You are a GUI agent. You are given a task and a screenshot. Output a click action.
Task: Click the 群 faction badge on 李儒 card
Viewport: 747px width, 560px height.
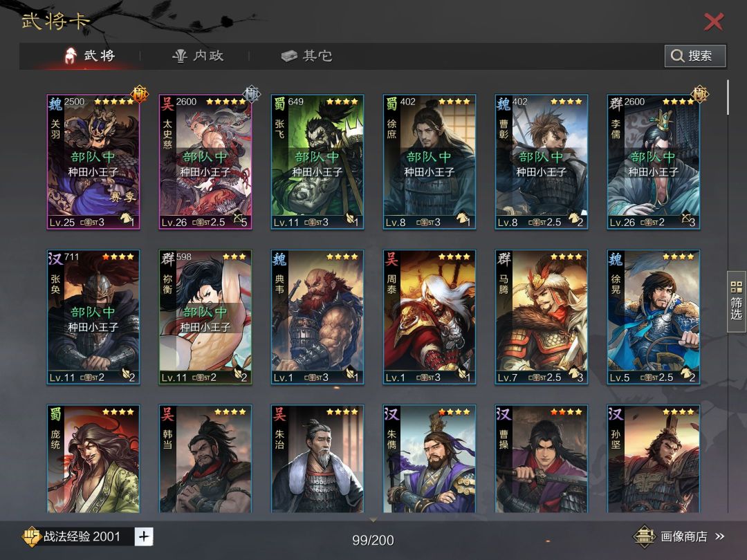coord(616,103)
